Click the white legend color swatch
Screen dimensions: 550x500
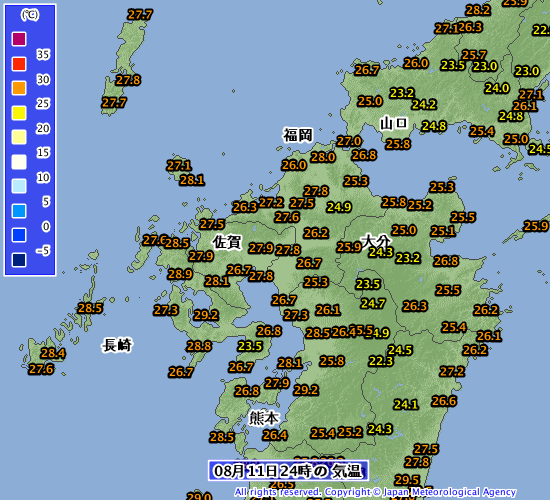[19, 162]
